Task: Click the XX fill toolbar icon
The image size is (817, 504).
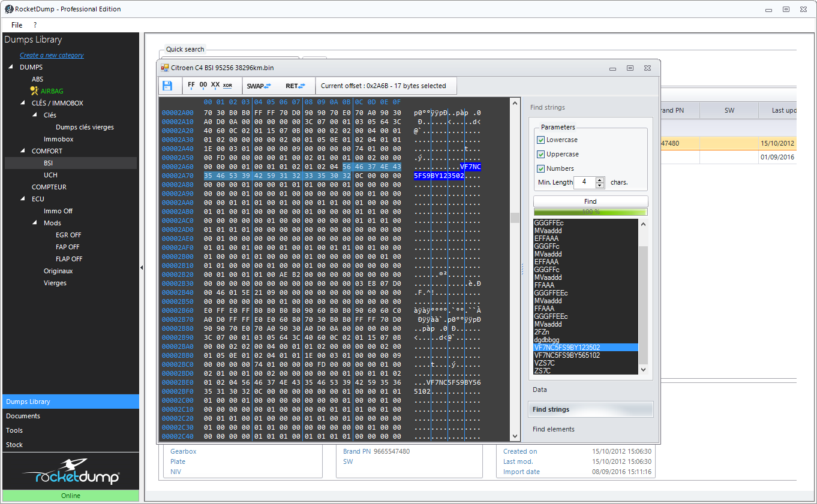Action: (x=215, y=85)
